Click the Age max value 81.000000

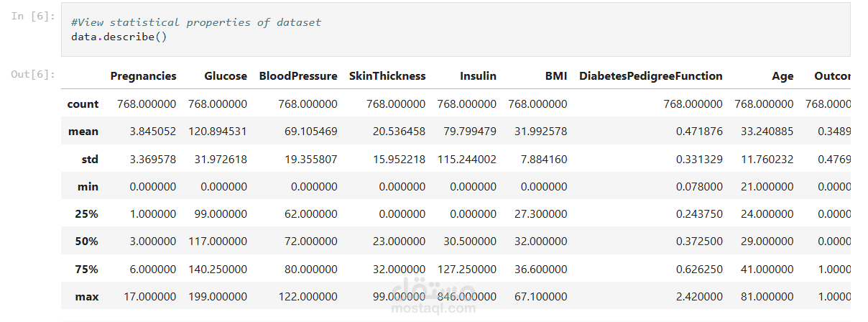(x=764, y=296)
